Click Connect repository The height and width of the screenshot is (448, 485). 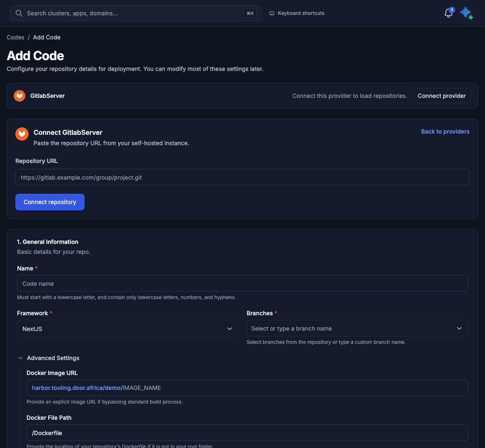coord(50,202)
